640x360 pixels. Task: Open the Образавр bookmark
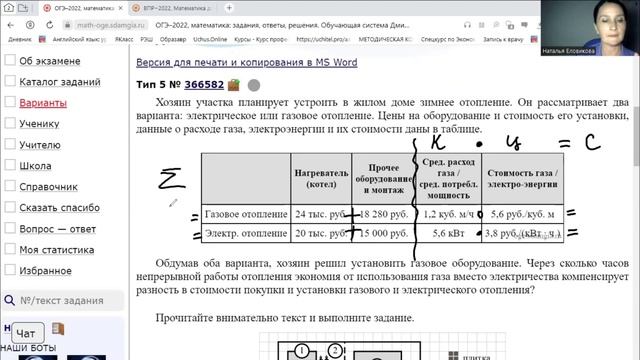[173, 39]
